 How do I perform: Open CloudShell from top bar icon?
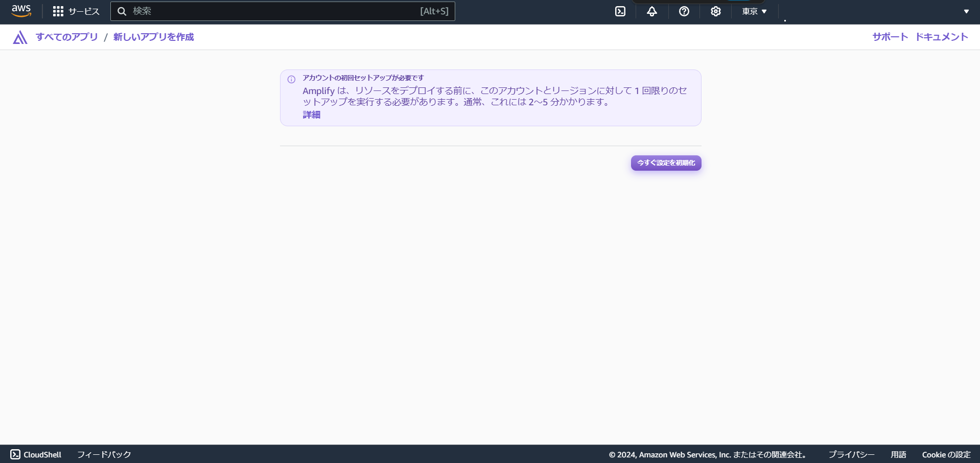tap(620, 11)
